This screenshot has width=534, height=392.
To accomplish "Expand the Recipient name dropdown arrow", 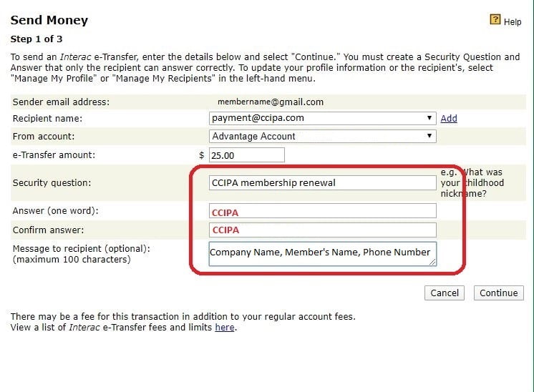I will 429,118.
